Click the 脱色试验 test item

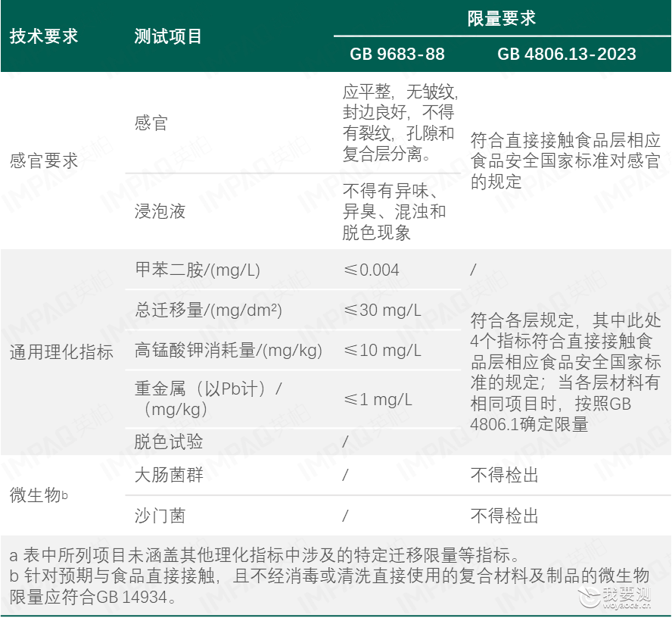click(x=169, y=442)
